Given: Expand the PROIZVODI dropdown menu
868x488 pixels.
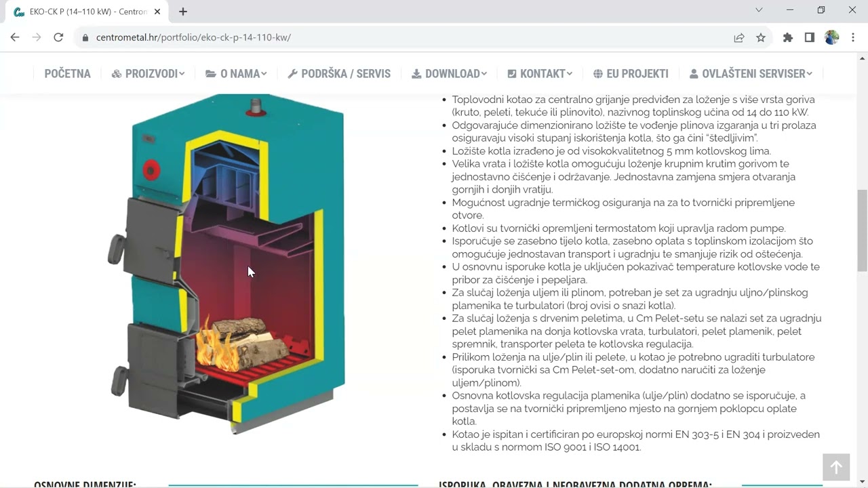Looking at the screenshot, I should tap(148, 74).
